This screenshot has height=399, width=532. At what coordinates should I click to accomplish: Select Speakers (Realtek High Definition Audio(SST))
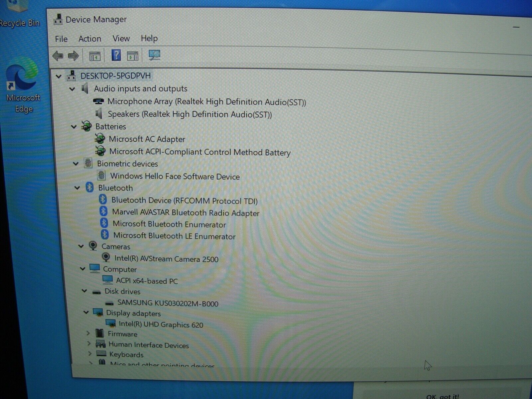click(x=190, y=114)
